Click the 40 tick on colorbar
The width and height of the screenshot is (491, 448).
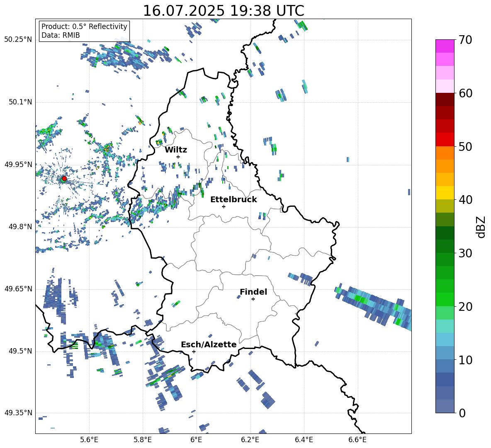tap(465, 200)
